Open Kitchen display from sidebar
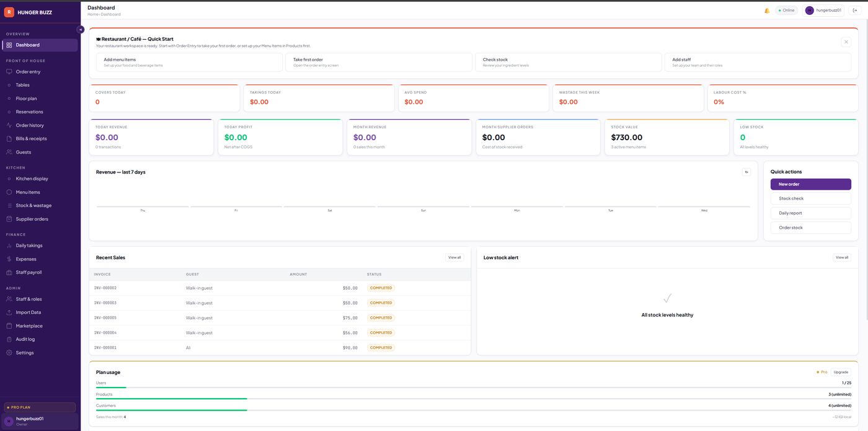Screen dimensions: 868x431 [40, 179]
